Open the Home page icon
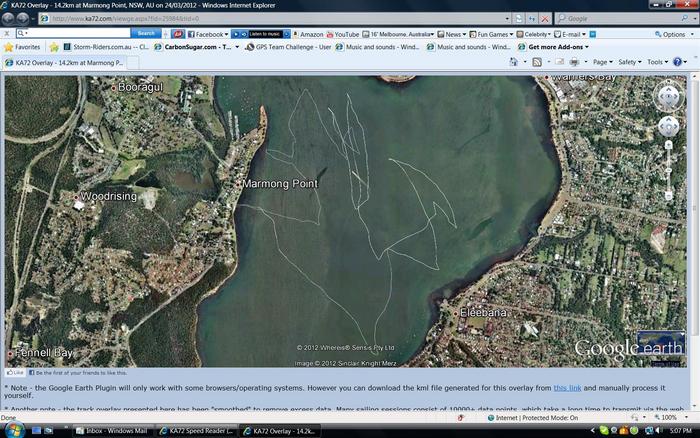The width and height of the screenshot is (700, 438). (513, 62)
